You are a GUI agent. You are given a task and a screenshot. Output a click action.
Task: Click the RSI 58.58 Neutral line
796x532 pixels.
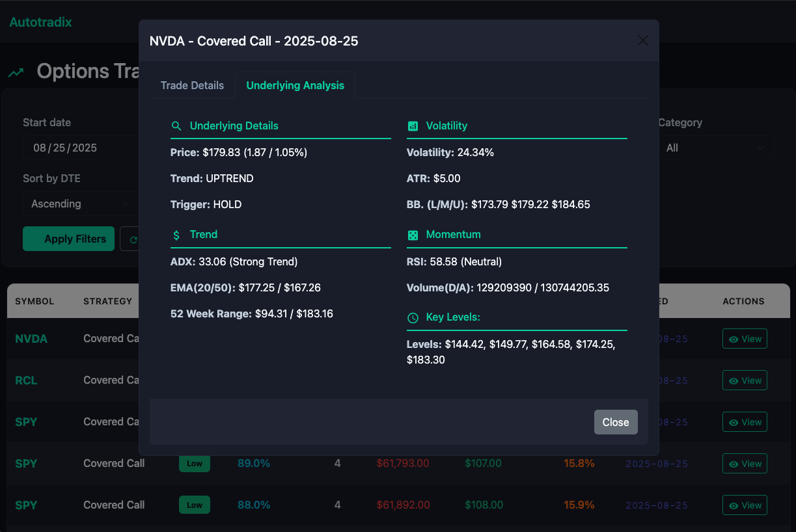tap(454, 261)
